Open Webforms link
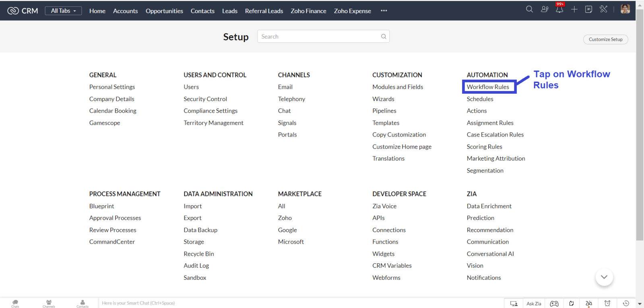The image size is (644, 308). click(386, 278)
